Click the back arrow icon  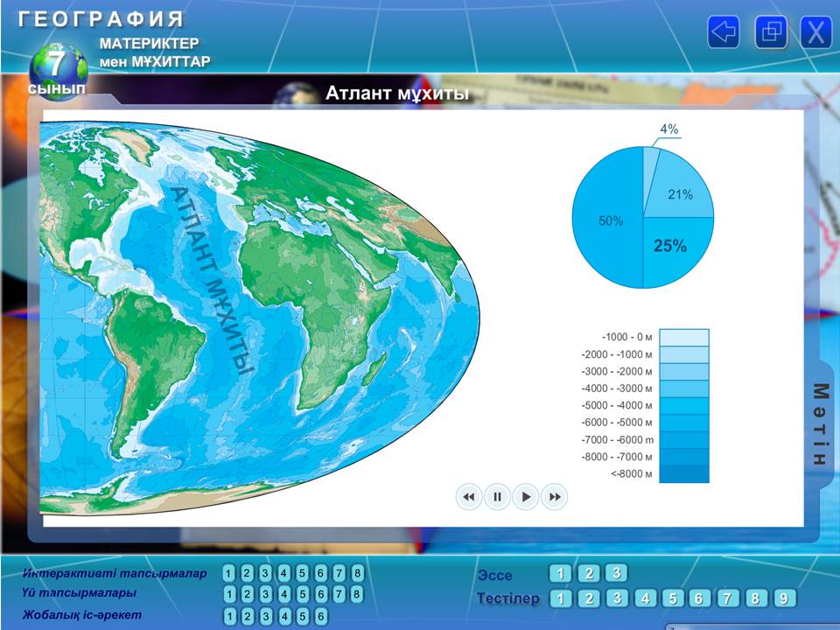click(724, 31)
